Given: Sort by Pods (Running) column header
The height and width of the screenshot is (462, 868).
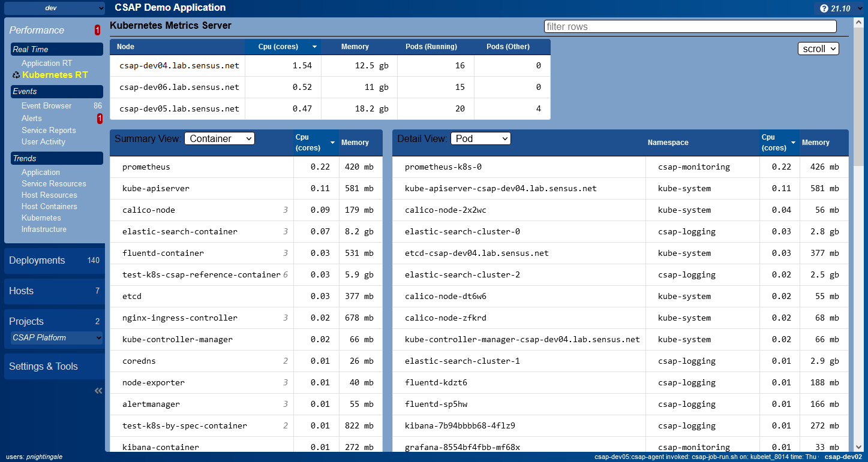Looking at the screenshot, I should click(435, 47).
